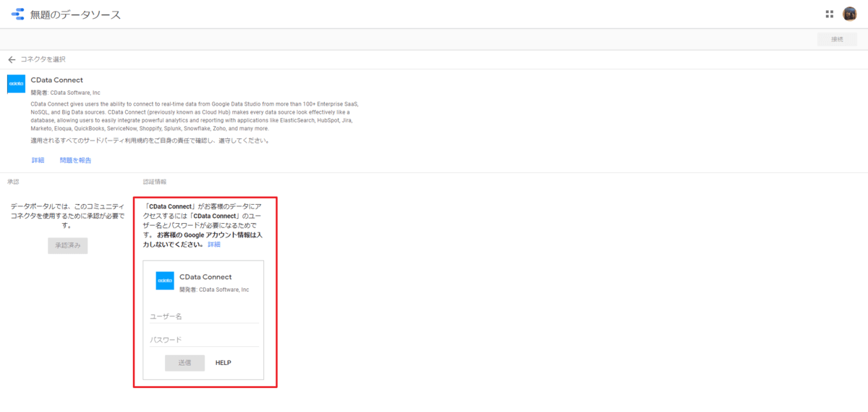Click the CData Connect connector heading
868x412 pixels.
coord(57,80)
